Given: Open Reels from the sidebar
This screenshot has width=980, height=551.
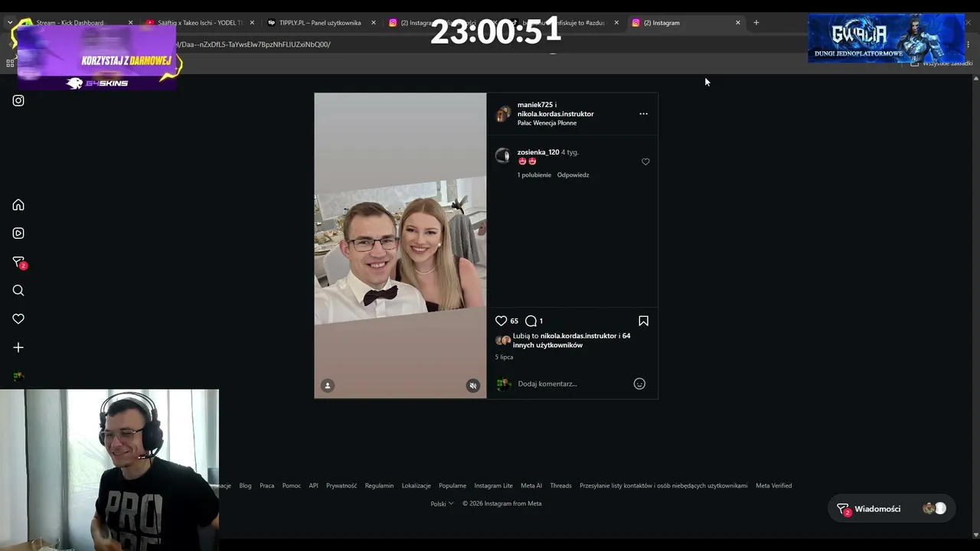Looking at the screenshot, I should 18,233.
